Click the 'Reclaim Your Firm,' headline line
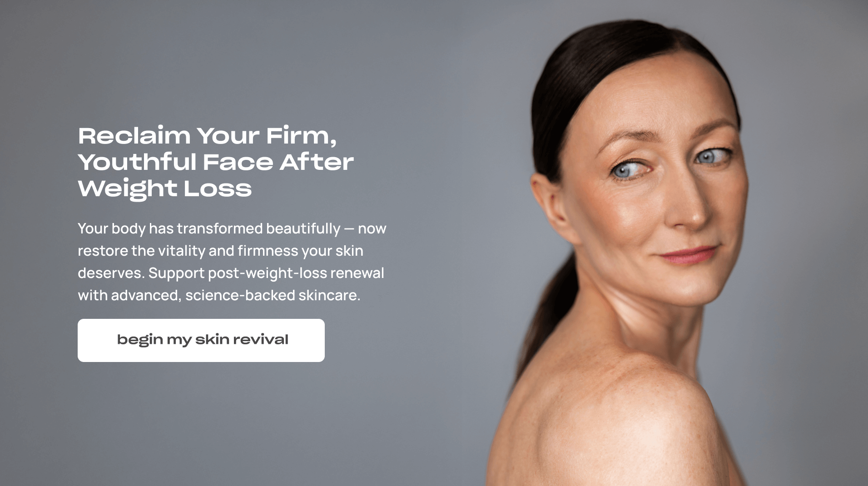Screen dimensions: 868x486 point(208,135)
